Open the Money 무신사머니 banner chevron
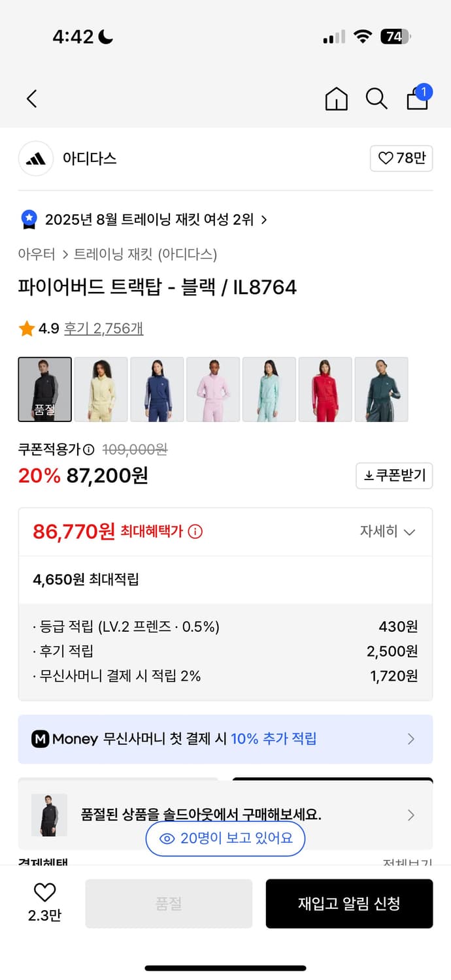The image size is (451, 980). (x=412, y=739)
